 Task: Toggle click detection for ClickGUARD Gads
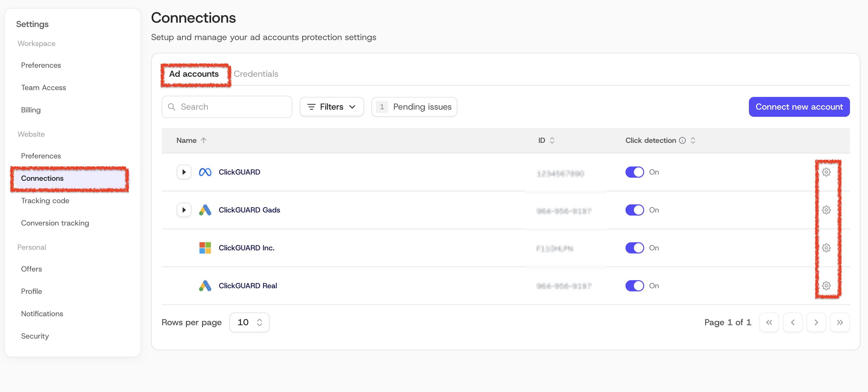[x=635, y=210]
